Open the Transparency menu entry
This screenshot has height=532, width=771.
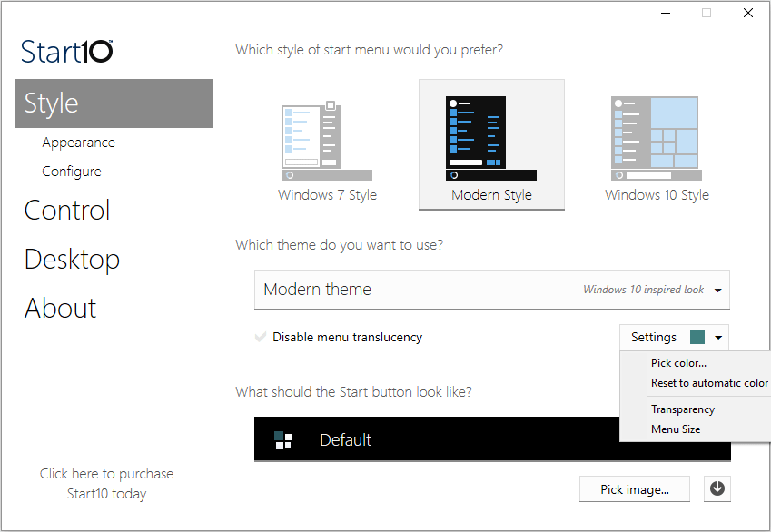click(x=683, y=409)
